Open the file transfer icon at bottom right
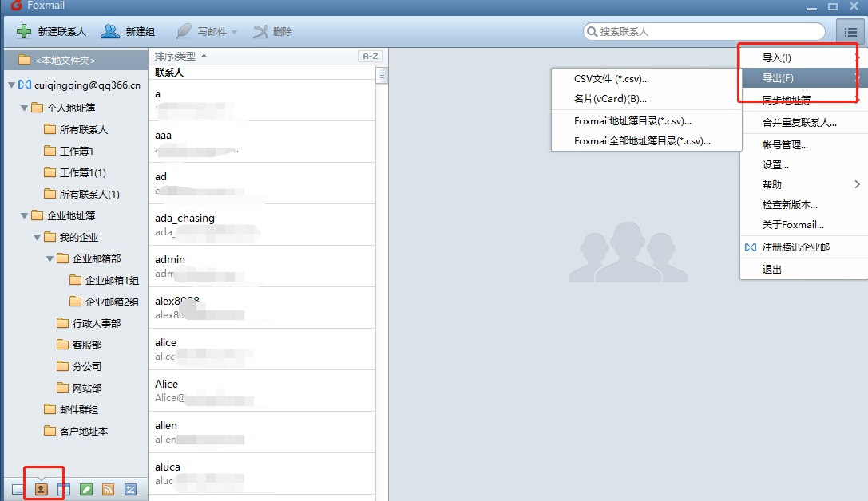Image resolution: width=868 pixels, height=501 pixels. (129, 488)
